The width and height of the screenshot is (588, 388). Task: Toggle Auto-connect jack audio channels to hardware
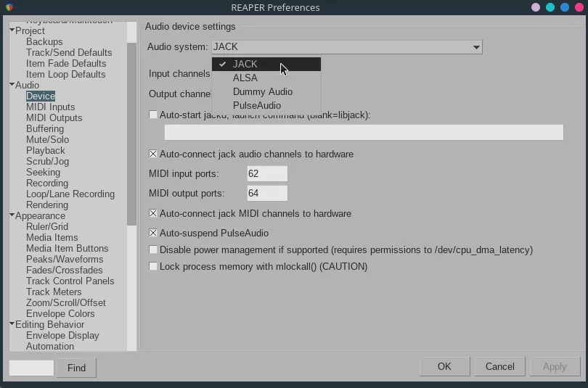pos(153,154)
